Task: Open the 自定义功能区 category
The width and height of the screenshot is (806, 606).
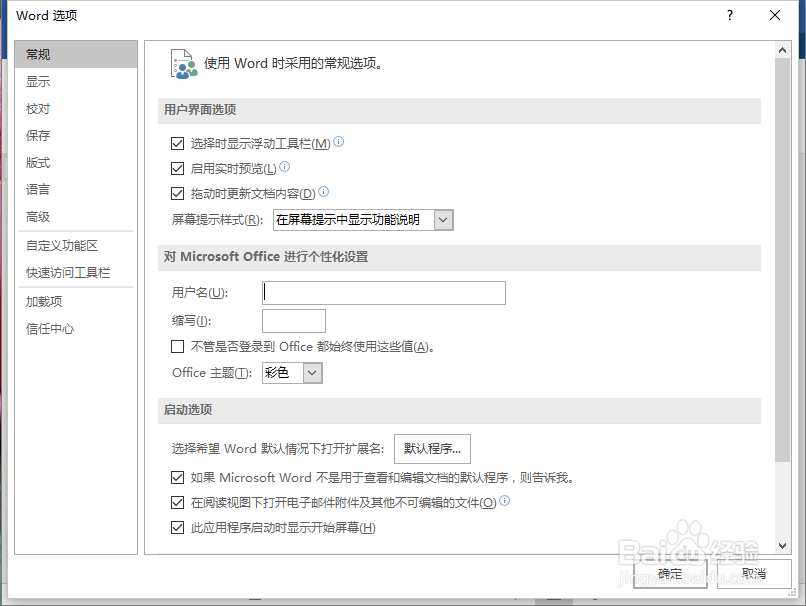Action: coord(76,246)
